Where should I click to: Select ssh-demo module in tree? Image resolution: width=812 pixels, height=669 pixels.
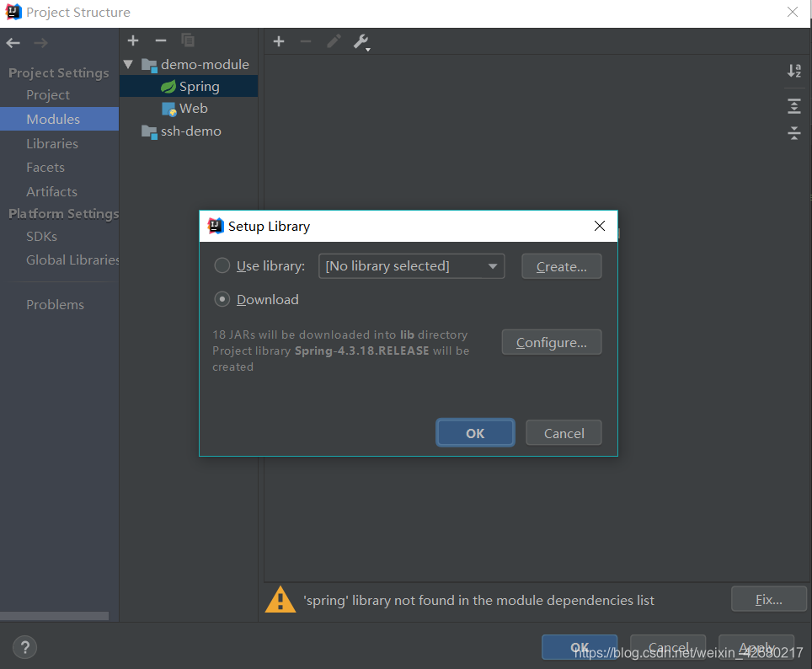coord(189,131)
